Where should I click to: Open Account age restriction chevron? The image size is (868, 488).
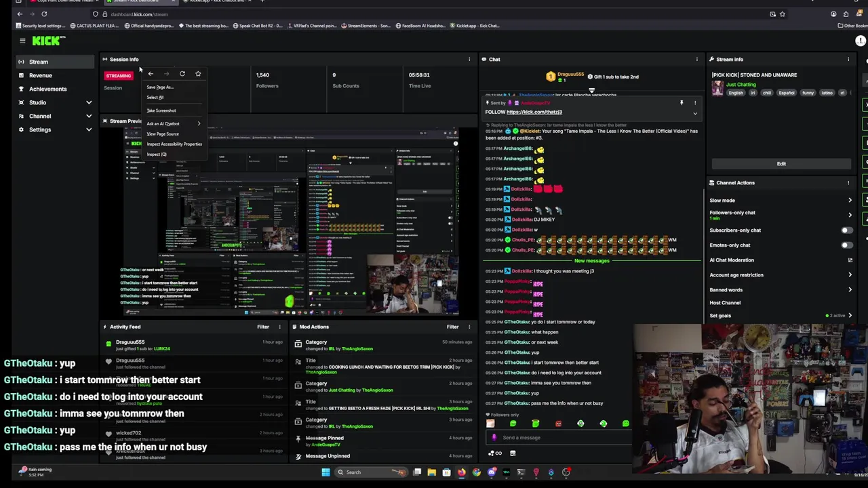850,274
